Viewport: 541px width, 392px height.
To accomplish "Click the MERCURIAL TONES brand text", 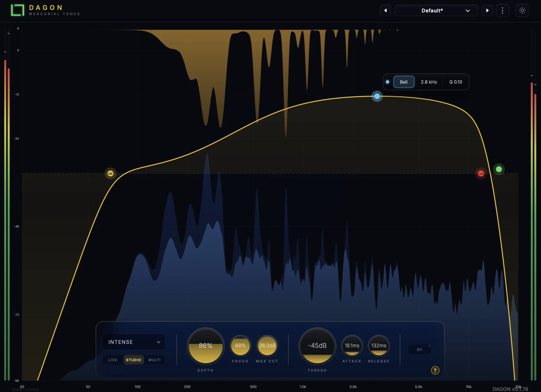I will point(55,14).
